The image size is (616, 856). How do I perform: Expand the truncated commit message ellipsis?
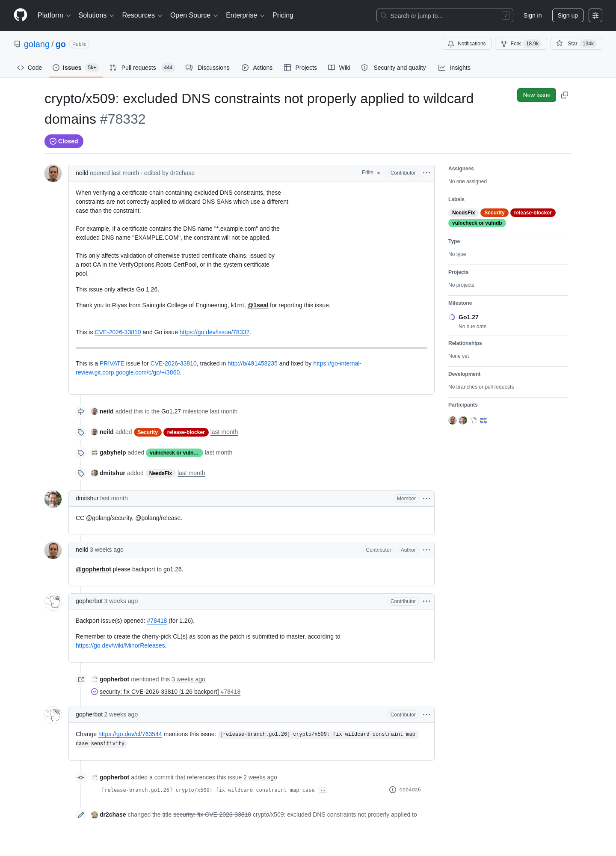click(323, 790)
